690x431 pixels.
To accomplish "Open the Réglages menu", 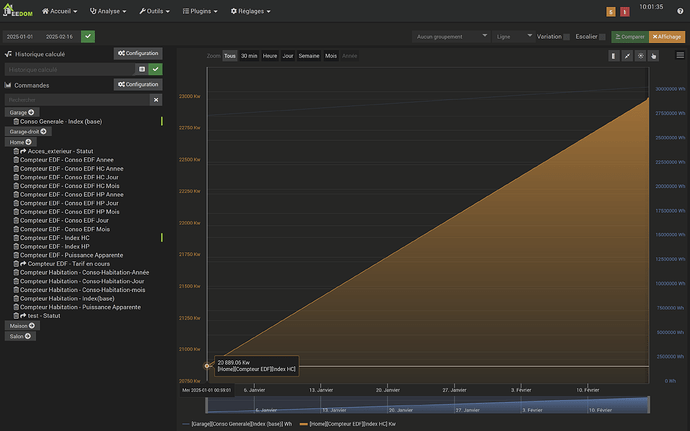I will tap(250, 11).
